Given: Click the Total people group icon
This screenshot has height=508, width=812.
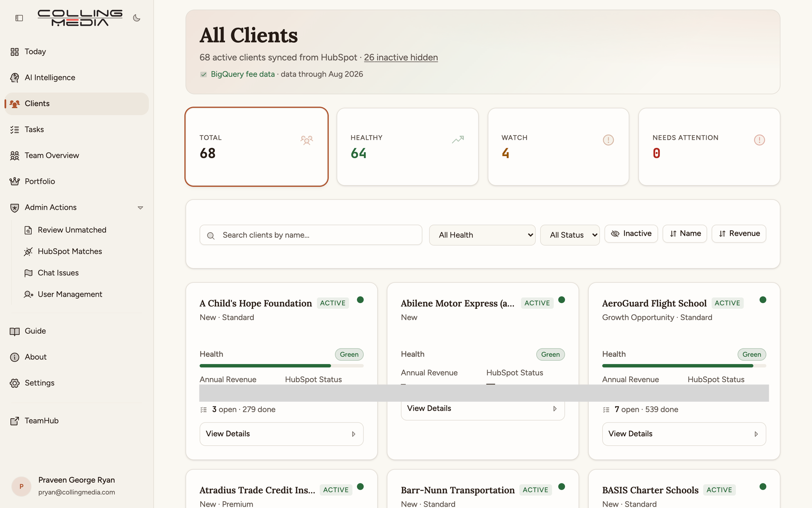Looking at the screenshot, I should 307,140.
